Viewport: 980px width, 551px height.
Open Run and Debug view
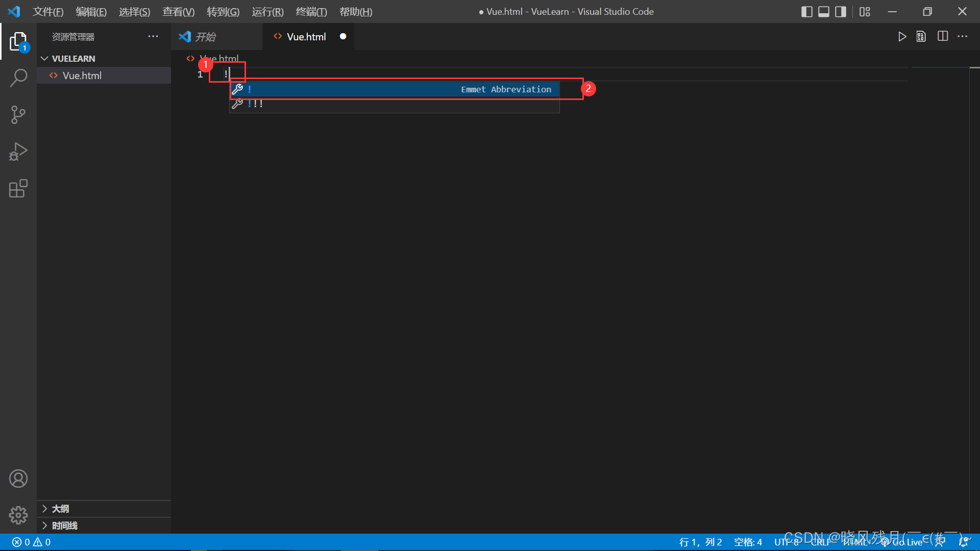(x=18, y=152)
